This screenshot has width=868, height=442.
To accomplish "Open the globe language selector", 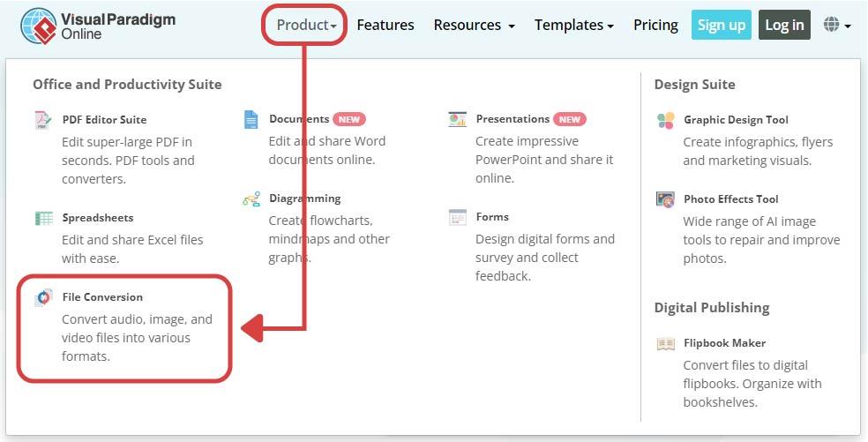I will coord(836,26).
